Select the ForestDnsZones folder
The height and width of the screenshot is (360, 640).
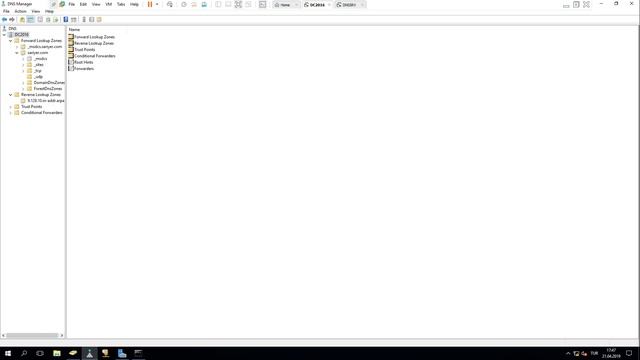(x=48, y=89)
